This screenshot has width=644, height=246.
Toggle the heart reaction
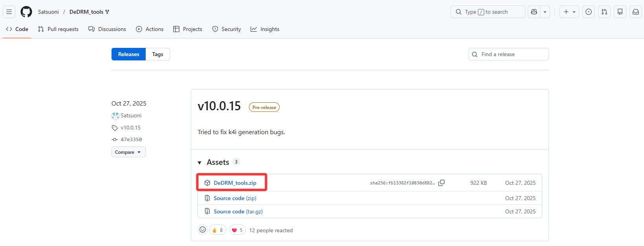(x=237, y=230)
